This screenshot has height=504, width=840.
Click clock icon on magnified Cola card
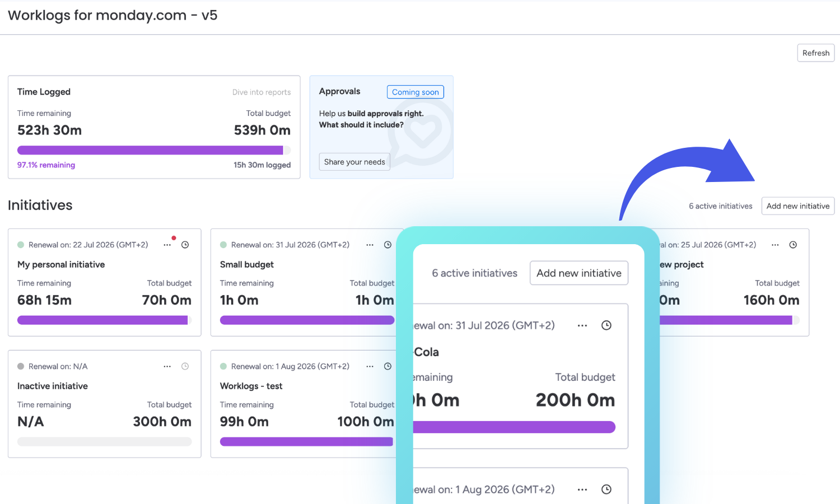pos(606,325)
